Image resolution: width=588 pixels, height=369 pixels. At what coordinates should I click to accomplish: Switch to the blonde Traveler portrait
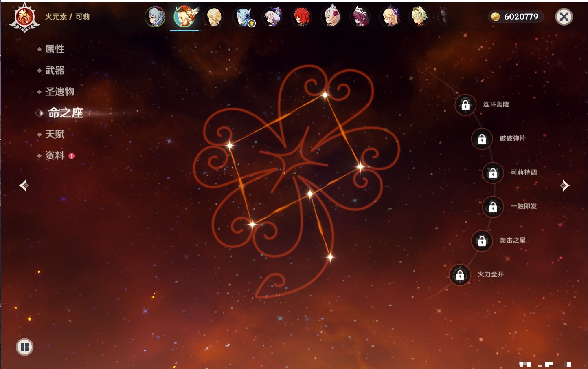pyautogui.click(x=214, y=17)
